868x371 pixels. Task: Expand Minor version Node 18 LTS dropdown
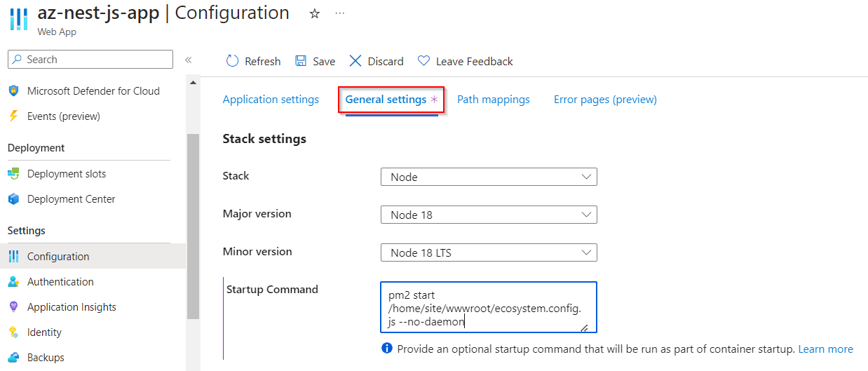tap(489, 252)
